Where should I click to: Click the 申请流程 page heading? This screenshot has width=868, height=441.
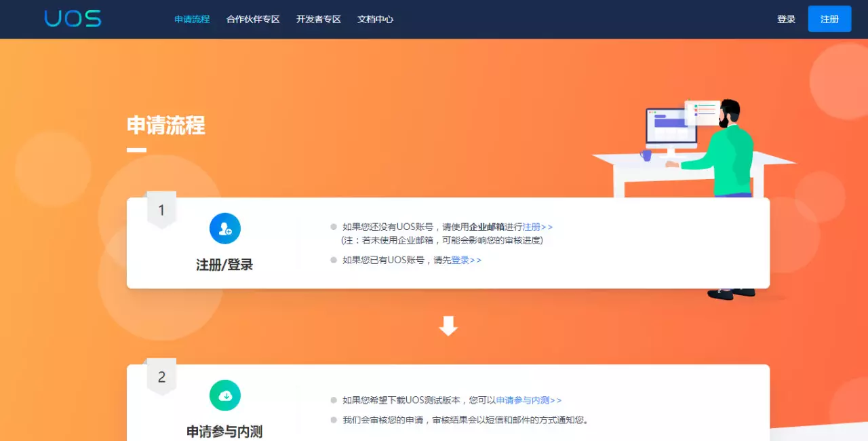pos(166,126)
